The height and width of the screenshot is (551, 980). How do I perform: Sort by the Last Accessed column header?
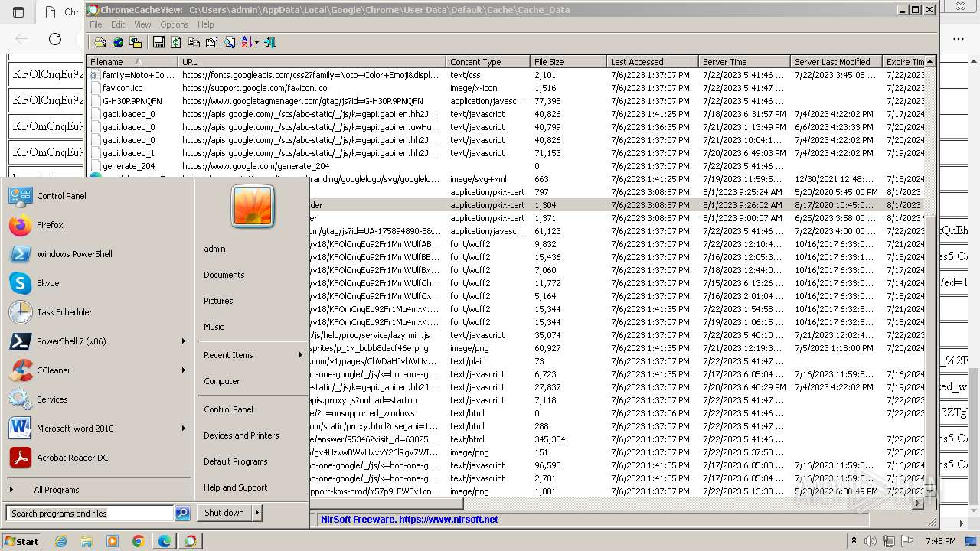652,62
